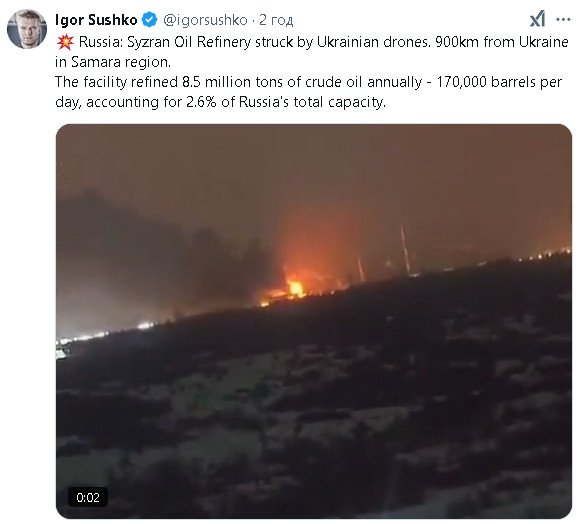The width and height of the screenshot is (583, 524).
Task: Click the '2 год' post timestamp
Action: tap(276, 20)
